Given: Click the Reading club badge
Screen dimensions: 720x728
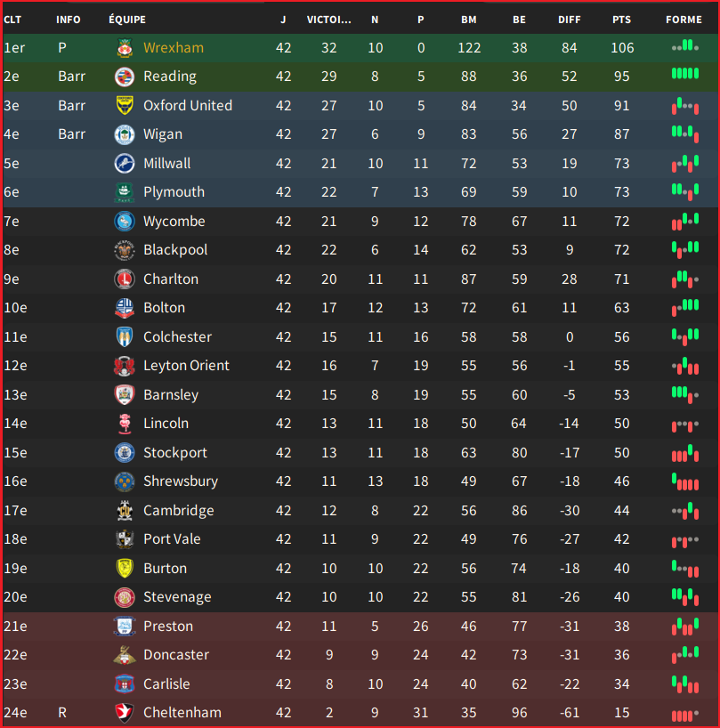Looking at the screenshot, I should (125, 77).
